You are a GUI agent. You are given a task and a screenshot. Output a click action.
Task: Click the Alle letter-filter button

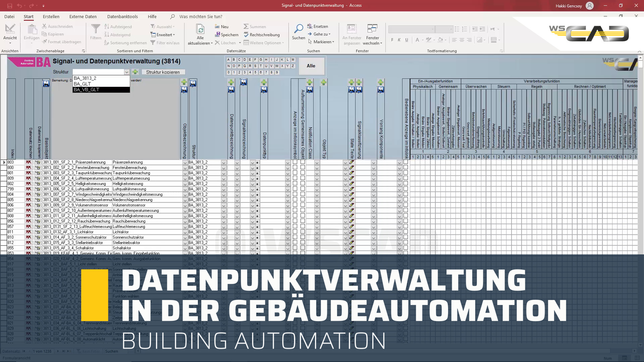pos(311,66)
